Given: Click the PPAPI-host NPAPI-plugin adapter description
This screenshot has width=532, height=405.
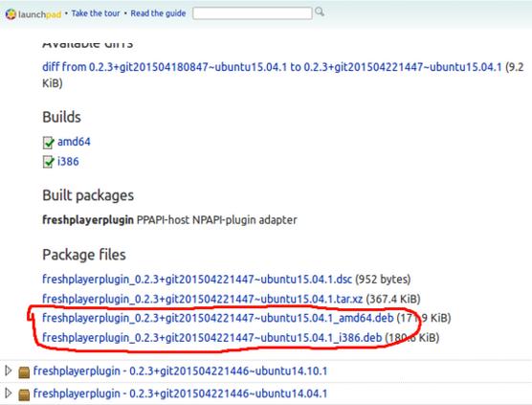Looking at the screenshot, I should click(x=217, y=220).
